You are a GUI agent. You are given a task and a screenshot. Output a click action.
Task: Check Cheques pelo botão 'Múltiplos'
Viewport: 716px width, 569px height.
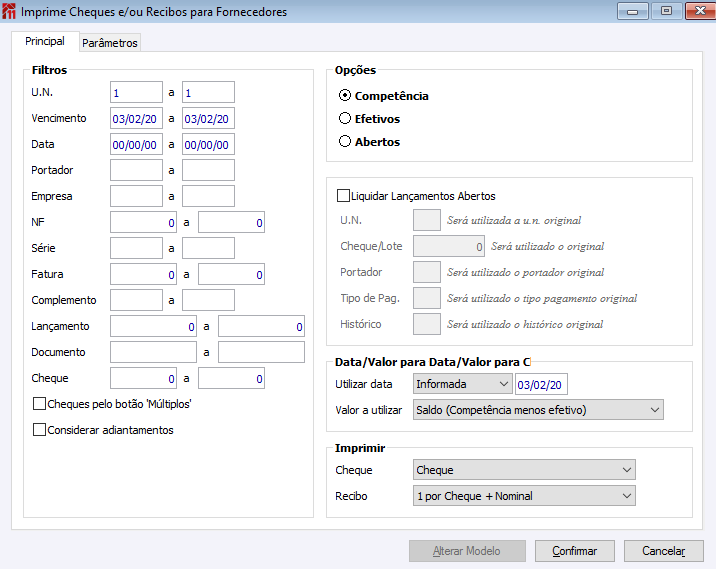coord(40,404)
